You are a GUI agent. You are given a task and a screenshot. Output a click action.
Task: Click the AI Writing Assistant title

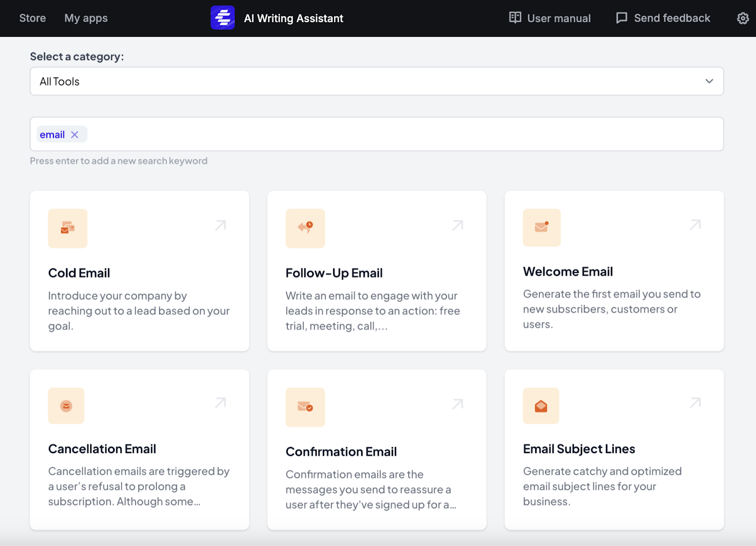293,18
